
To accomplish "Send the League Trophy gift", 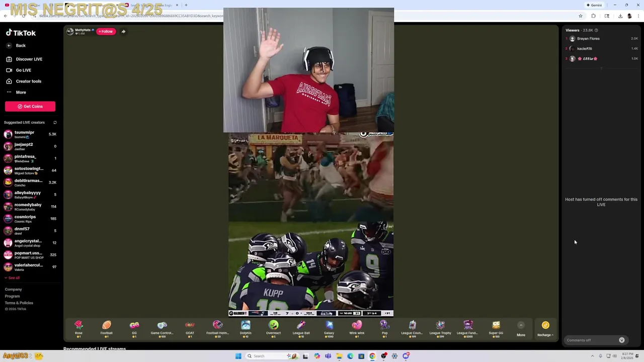I will (x=440, y=329).
